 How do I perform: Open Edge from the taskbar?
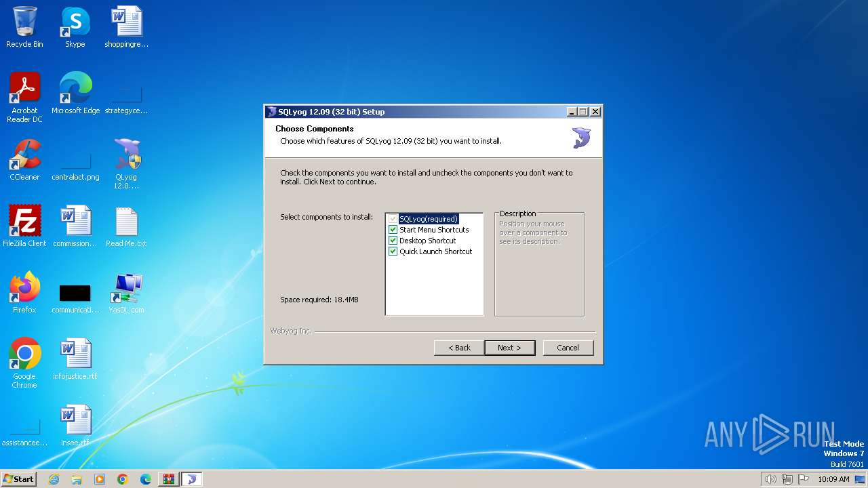[x=146, y=479]
